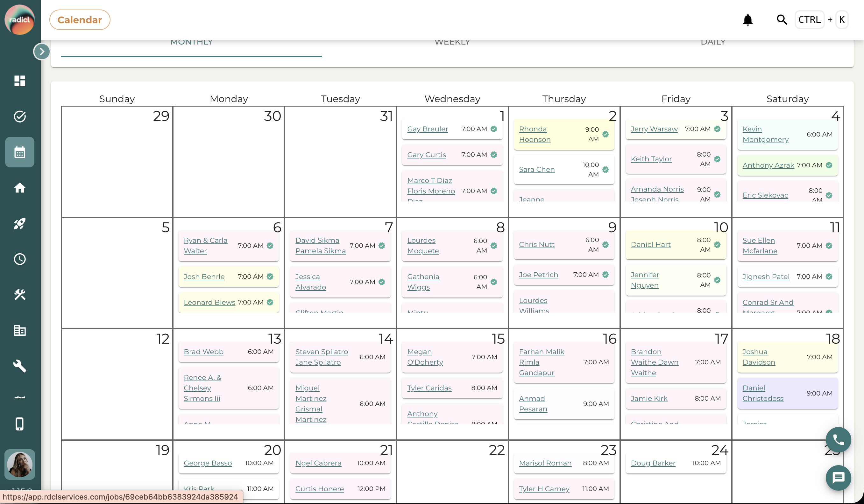This screenshot has height=504, width=864.
Task: Select the tasks checkmark icon in the sidebar
Action: [19, 116]
